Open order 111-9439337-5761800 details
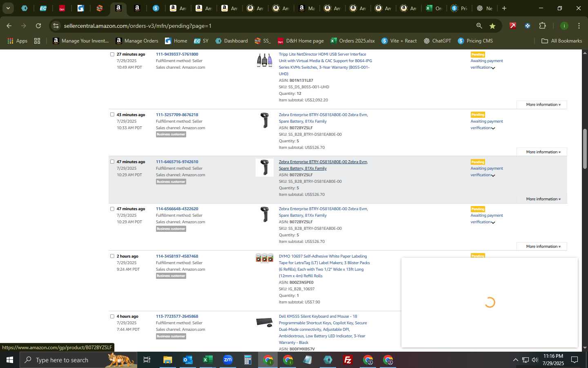 177,54
